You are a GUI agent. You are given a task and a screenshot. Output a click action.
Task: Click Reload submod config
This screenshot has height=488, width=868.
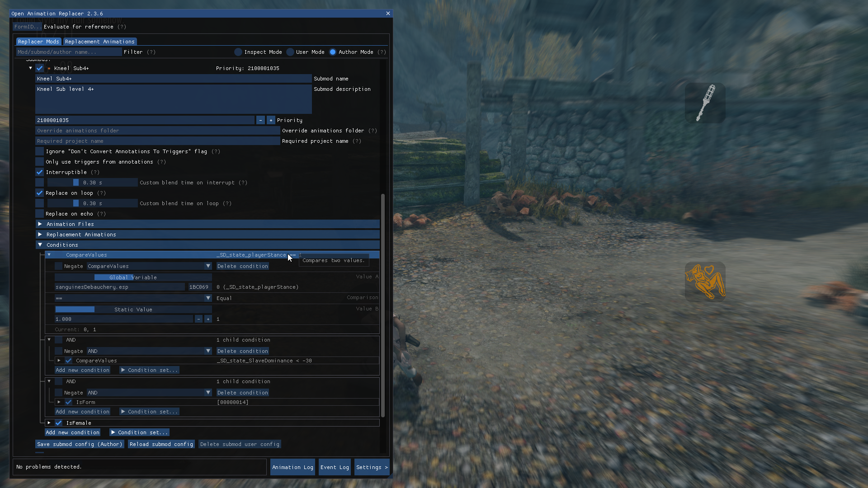[161, 444]
